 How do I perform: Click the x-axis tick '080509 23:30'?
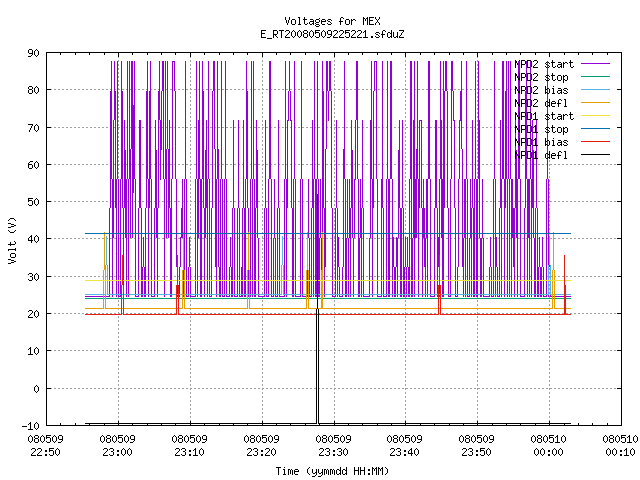[x=333, y=446]
